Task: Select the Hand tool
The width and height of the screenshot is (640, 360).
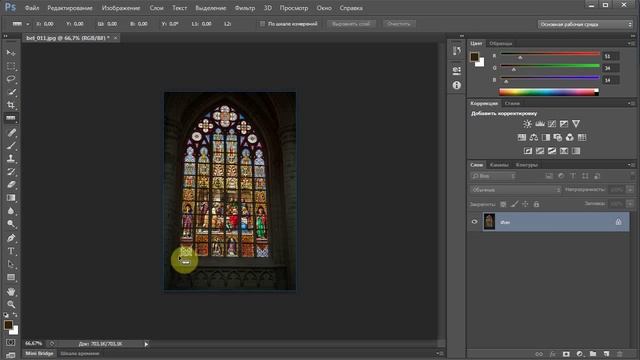Action: pyautogui.click(x=11, y=291)
